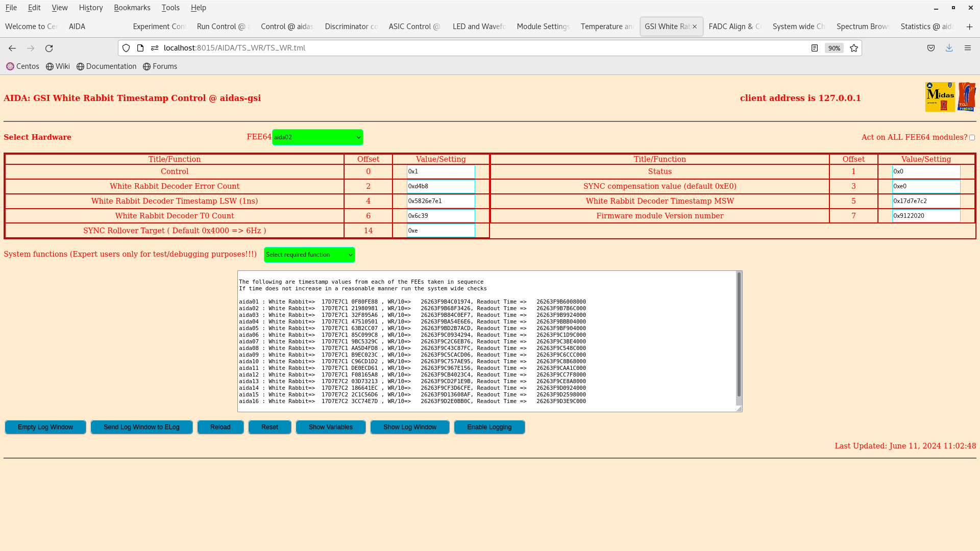
Task: Expand the FEE64 aida02 hardware dropdown
Action: tap(317, 137)
